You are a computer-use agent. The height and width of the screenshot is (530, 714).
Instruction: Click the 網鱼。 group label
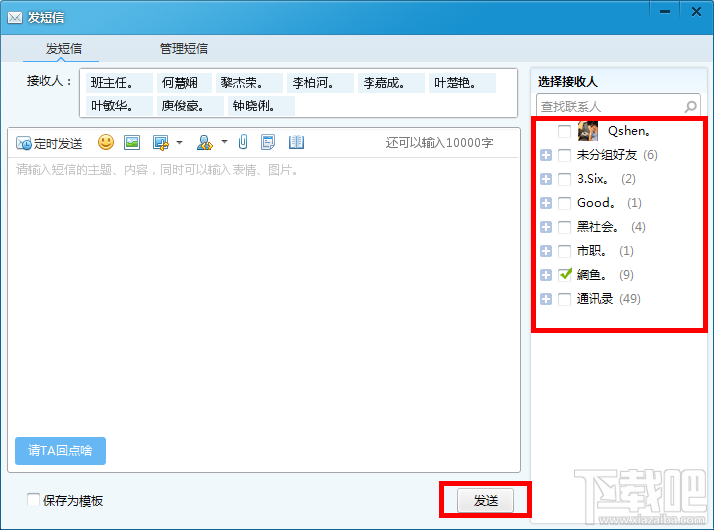point(592,275)
